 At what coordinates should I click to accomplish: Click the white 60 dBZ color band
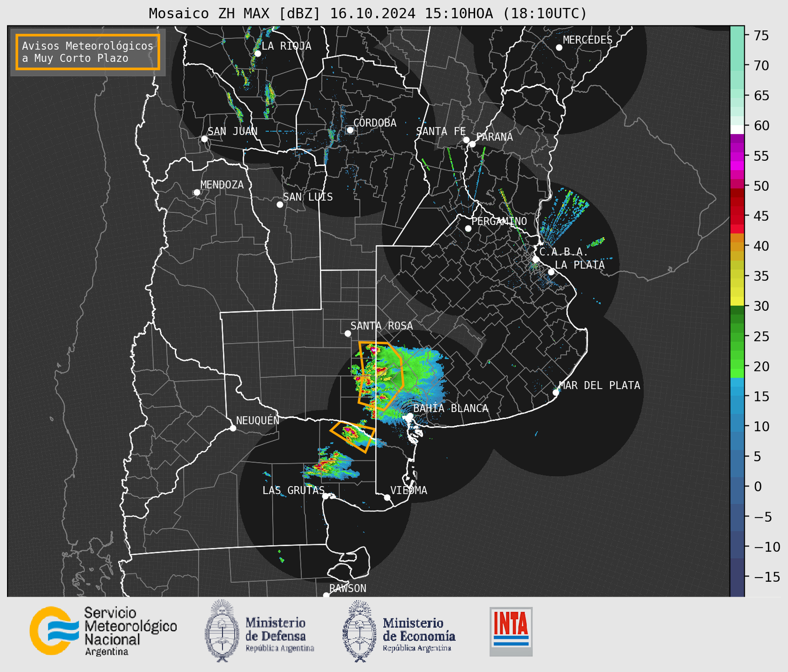pos(737,129)
